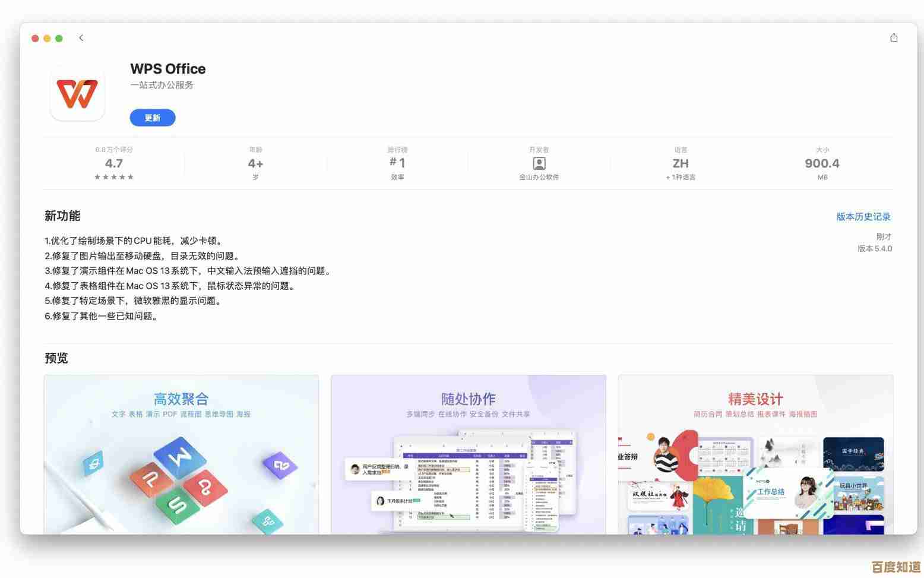Click the back chevron to return

click(x=81, y=37)
